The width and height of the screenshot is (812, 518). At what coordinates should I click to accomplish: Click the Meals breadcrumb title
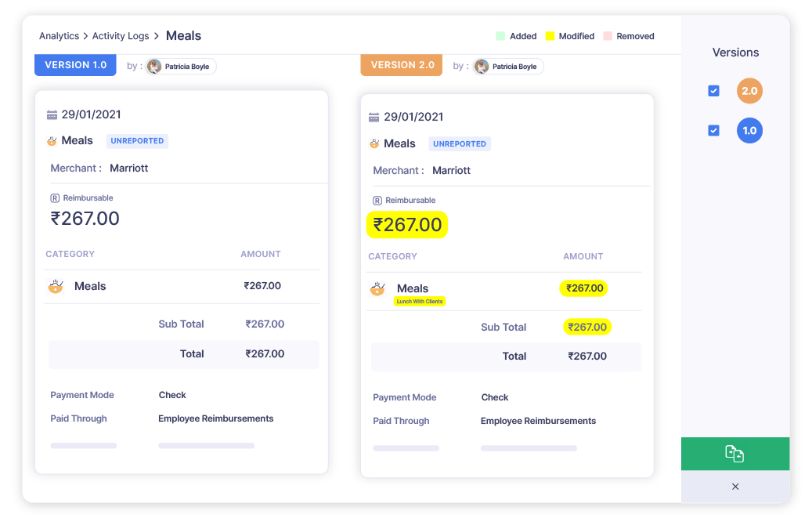point(183,35)
